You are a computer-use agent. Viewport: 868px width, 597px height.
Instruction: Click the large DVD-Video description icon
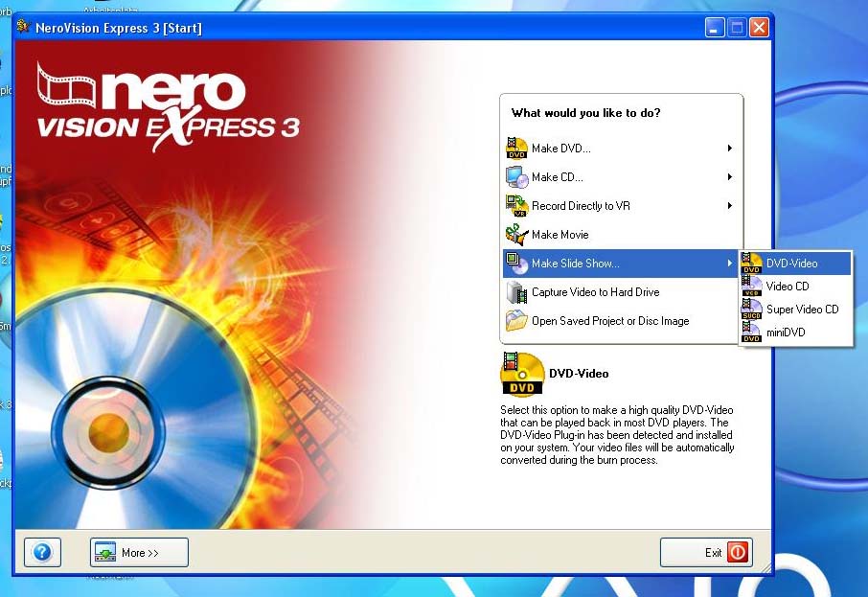click(521, 374)
